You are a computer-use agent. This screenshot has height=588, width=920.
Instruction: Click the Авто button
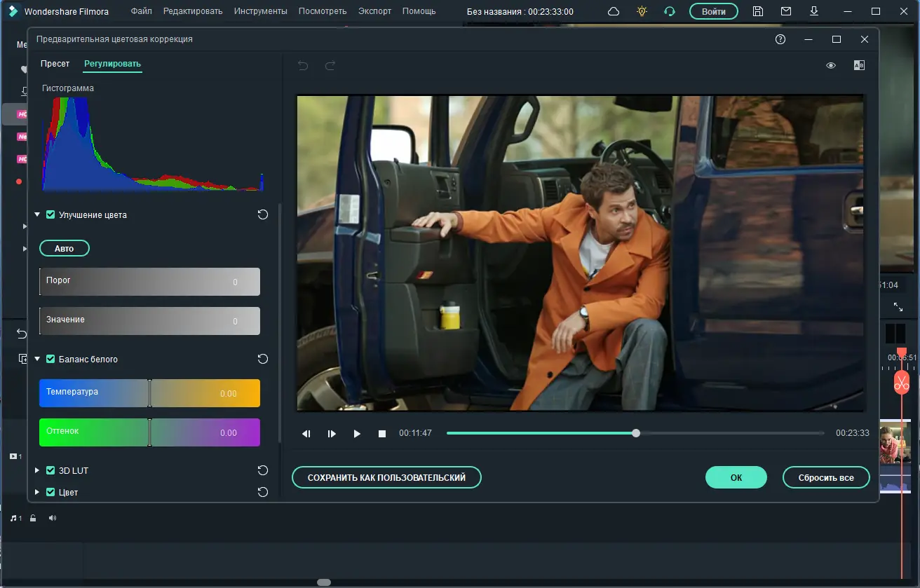click(64, 248)
